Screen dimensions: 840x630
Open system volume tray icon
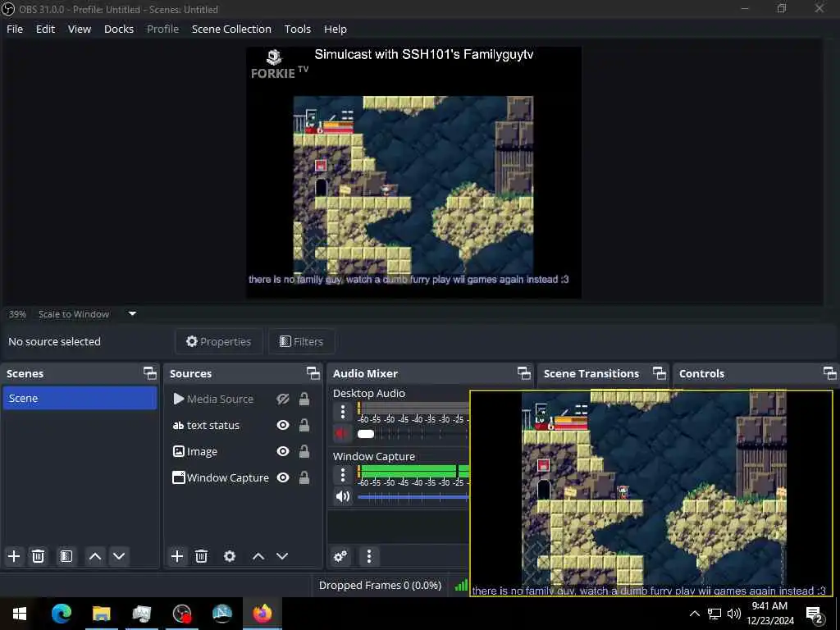point(734,614)
